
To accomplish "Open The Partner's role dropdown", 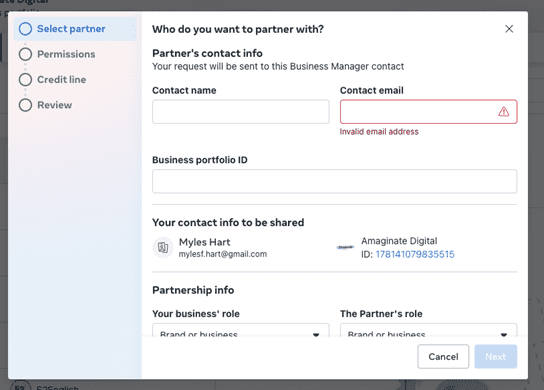I will coord(428,330).
